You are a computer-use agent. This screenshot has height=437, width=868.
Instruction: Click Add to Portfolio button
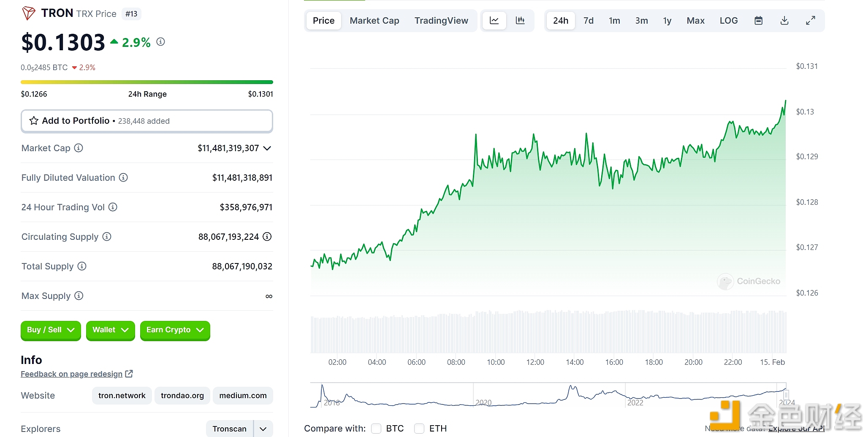pos(147,121)
